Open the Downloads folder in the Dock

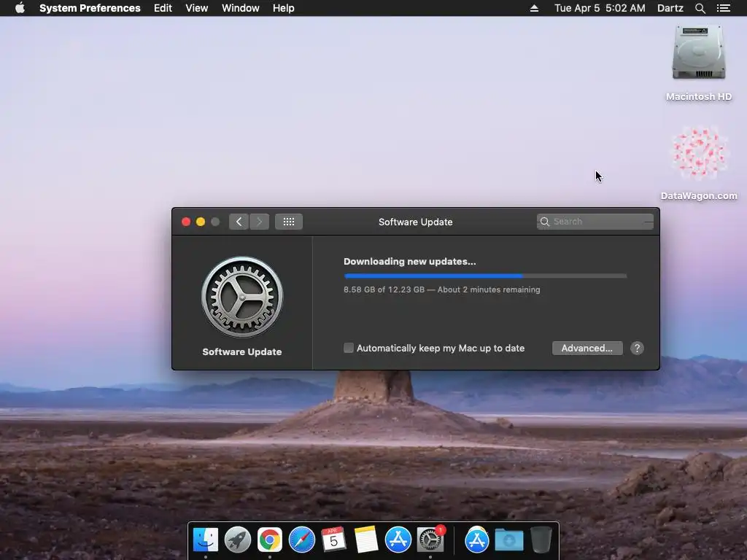click(x=508, y=540)
